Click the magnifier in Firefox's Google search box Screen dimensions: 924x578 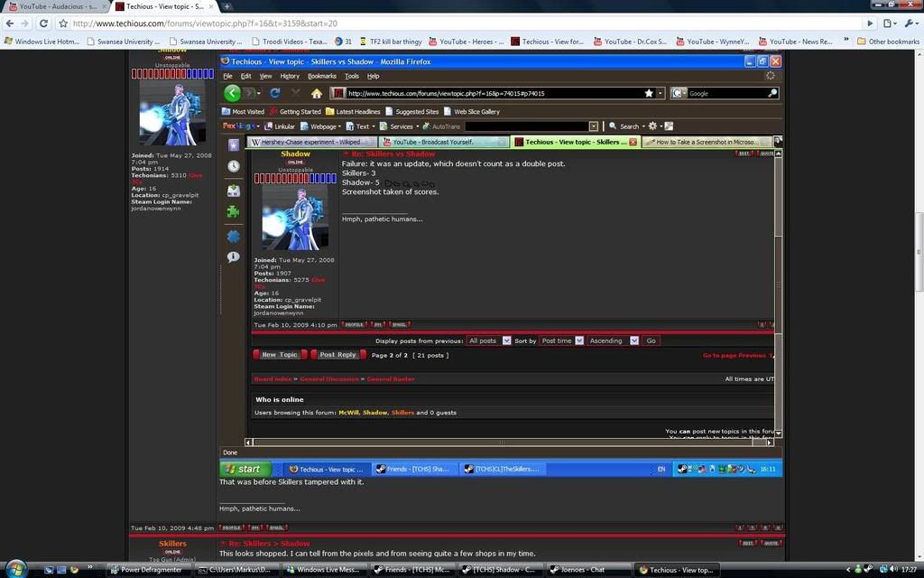tap(772, 93)
